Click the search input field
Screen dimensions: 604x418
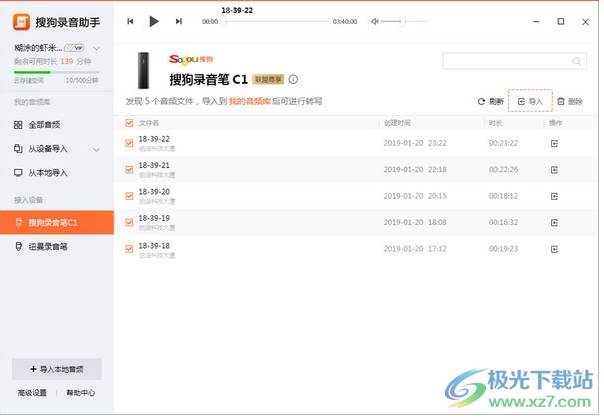pos(515,61)
